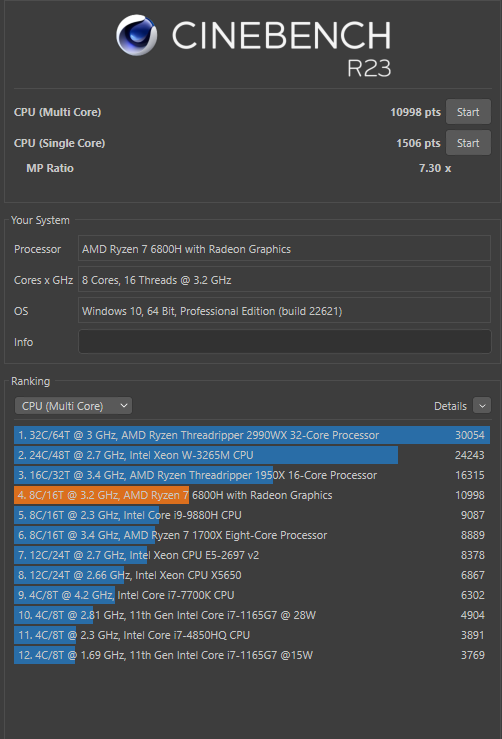Click the score 3769 in ranking
Screen dimensions: 502x739
(x=472, y=655)
